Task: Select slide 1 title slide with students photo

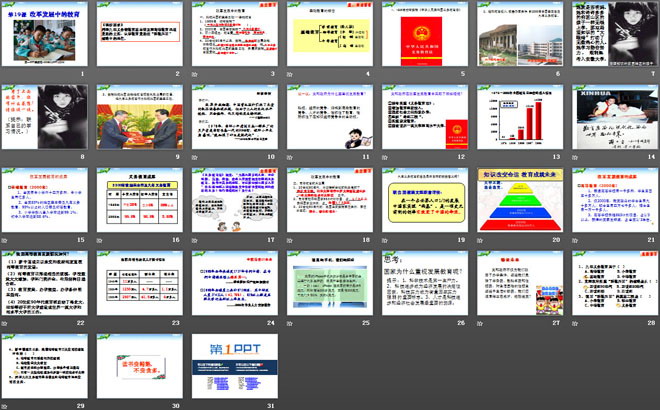Action: pos(42,35)
